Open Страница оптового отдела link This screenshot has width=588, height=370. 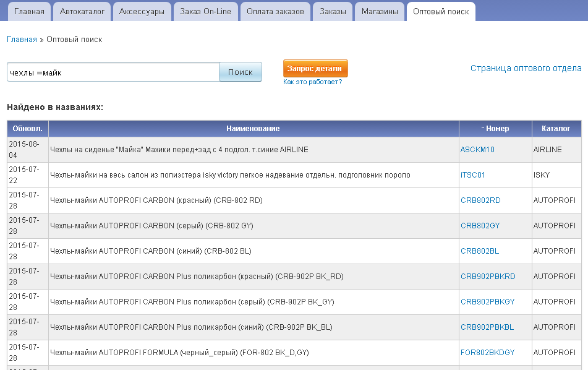click(526, 68)
